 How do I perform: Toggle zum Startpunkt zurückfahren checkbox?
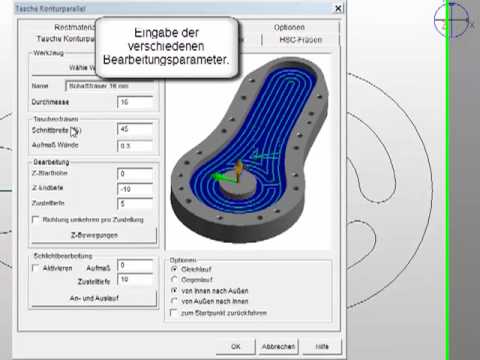click(174, 313)
